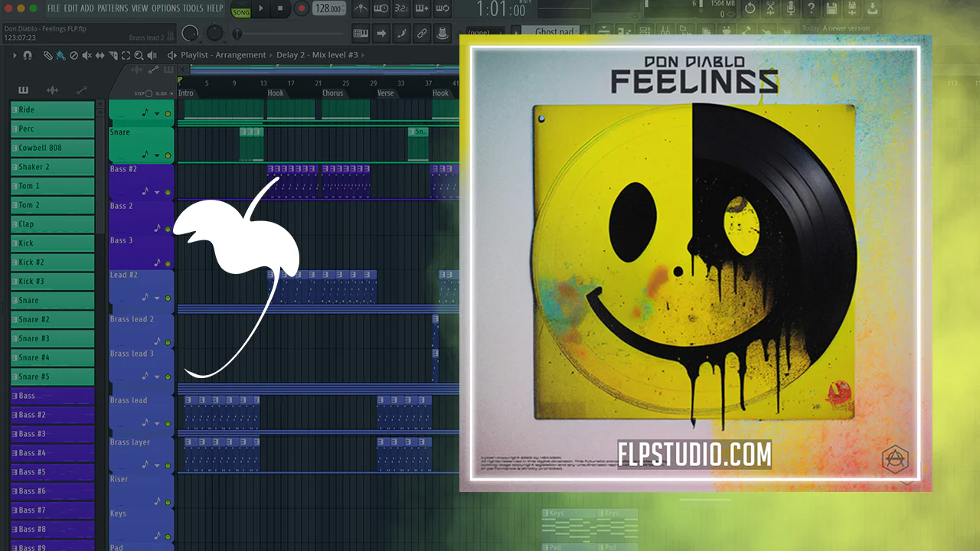Turn on the 3-2-1 recording countdown
980x551 pixels.
pyautogui.click(x=400, y=8)
